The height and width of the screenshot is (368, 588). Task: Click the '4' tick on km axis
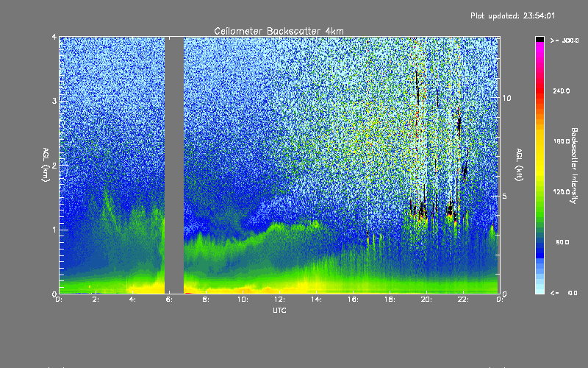pos(54,38)
